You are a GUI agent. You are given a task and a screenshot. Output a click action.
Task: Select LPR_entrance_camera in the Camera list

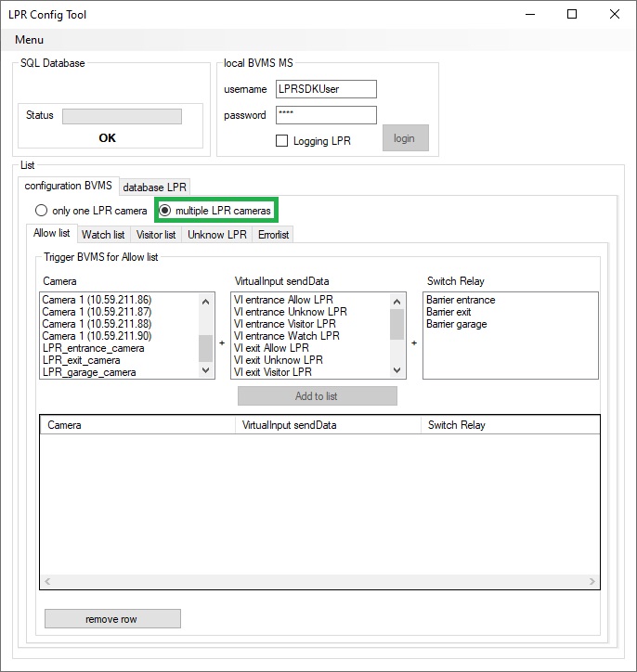[93, 348]
